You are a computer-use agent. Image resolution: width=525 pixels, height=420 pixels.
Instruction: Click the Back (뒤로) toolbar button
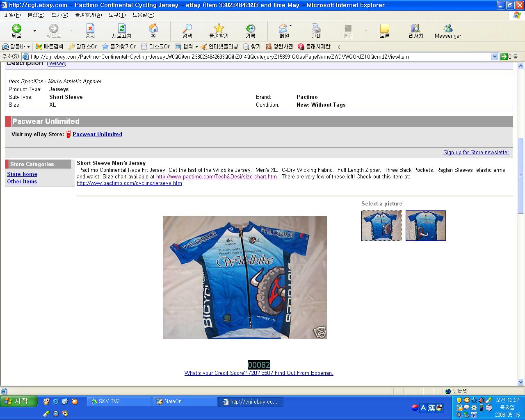pos(16,31)
